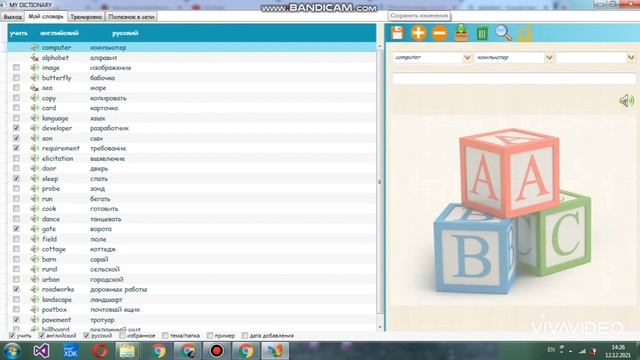This screenshot has height=360, width=640.
Task: Uncheck the learn box for developer
Action: click(x=16, y=128)
